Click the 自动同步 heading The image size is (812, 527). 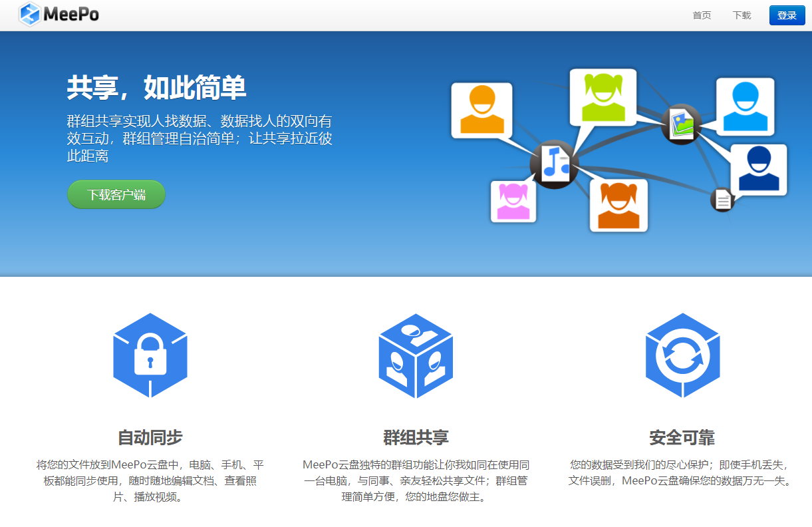pos(150,438)
